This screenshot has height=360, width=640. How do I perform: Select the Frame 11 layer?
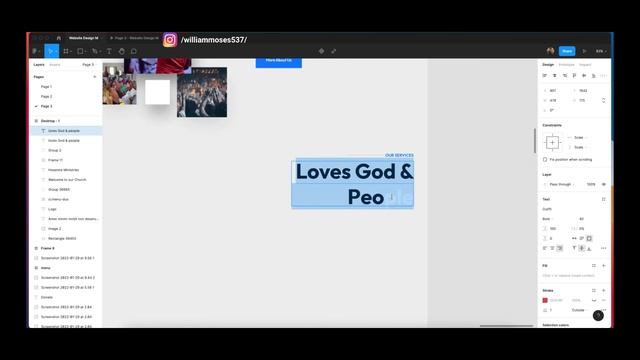pyautogui.click(x=56, y=160)
